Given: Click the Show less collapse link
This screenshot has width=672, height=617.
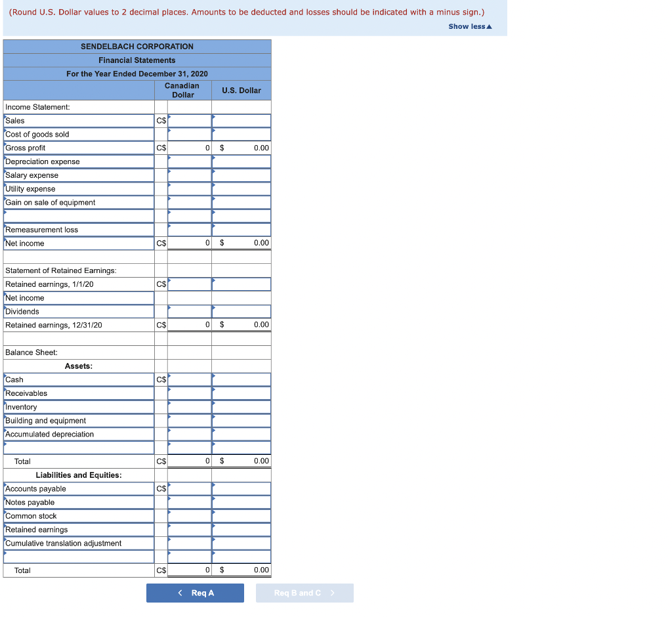Looking at the screenshot, I should 470,27.
